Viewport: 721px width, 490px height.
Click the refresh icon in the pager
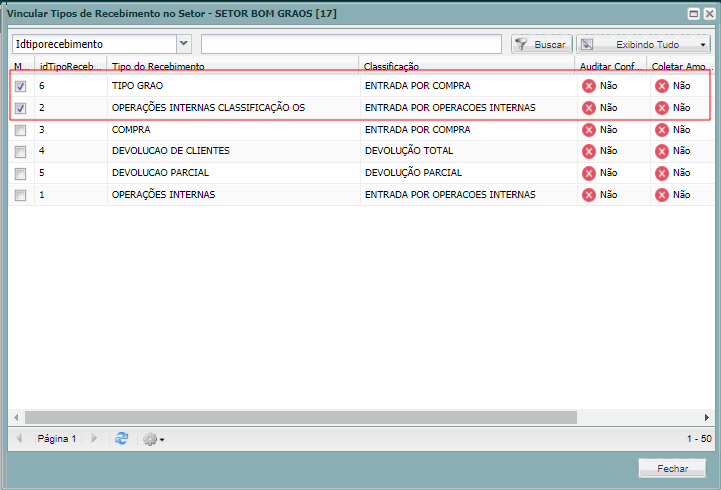point(121,439)
